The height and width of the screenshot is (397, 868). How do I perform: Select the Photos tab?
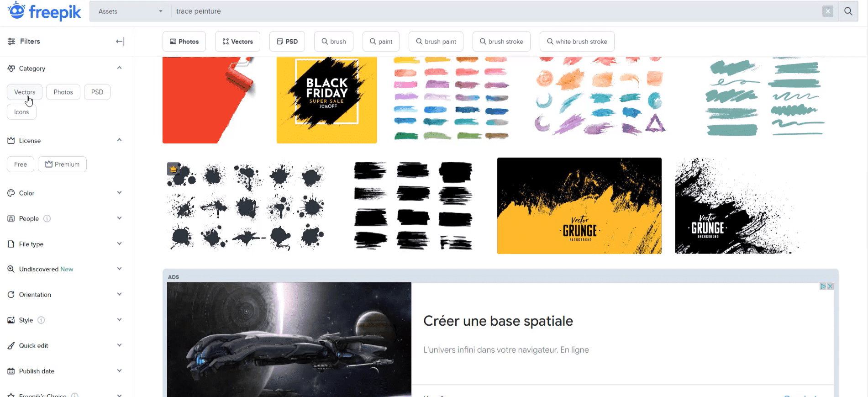click(x=184, y=42)
